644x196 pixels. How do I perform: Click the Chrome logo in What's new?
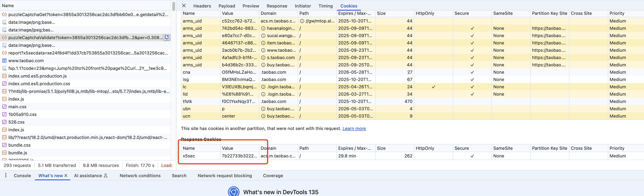(234, 191)
